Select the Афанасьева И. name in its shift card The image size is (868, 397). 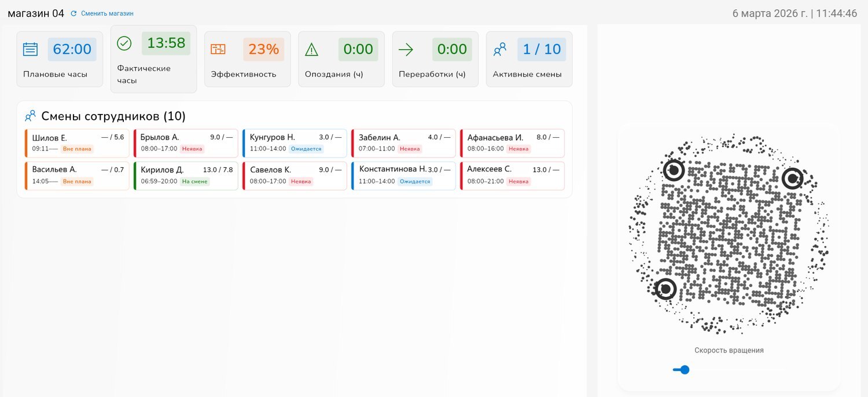pyautogui.click(x=495, y=138)
